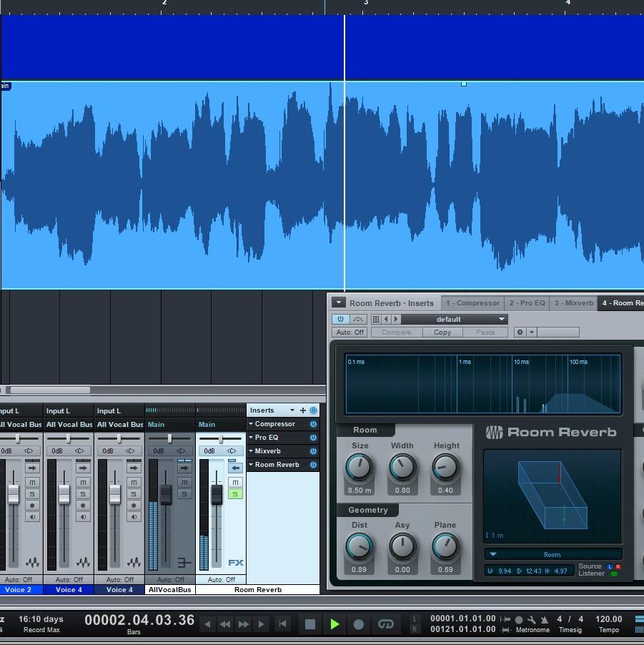Mute the Room Reverb channel
Viewport: 644px width, 645px height.
[234, 483]
